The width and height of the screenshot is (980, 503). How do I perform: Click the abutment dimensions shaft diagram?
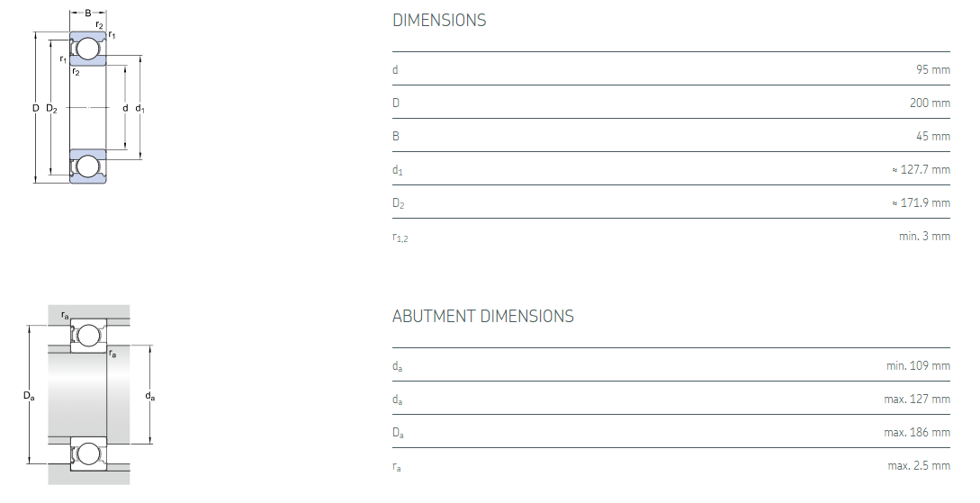88,397
